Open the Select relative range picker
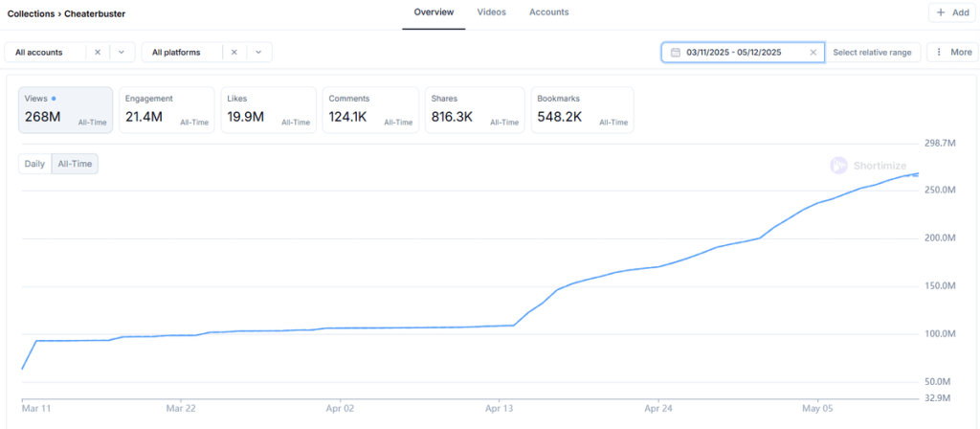The height and width of the screenshot is (429, 980). (872, 53)
